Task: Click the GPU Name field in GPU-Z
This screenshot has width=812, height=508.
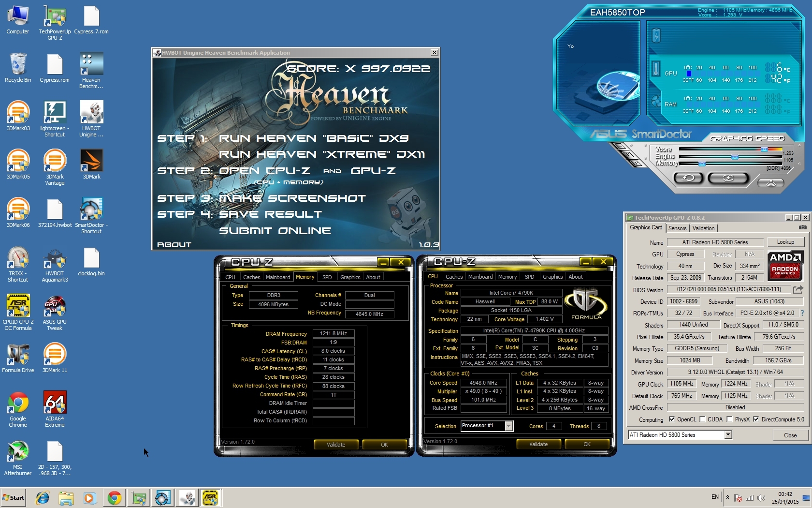Action: pyautogui.click(x=715, y=242)
